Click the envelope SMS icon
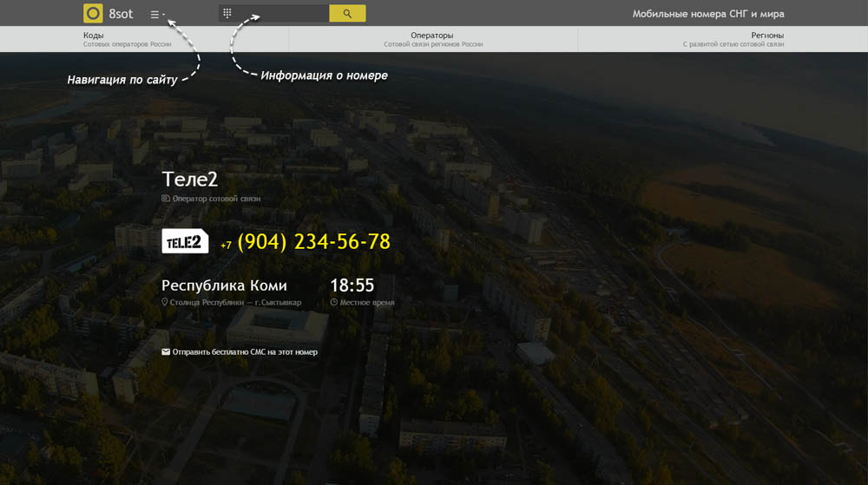868x485 pixels. 166,351
